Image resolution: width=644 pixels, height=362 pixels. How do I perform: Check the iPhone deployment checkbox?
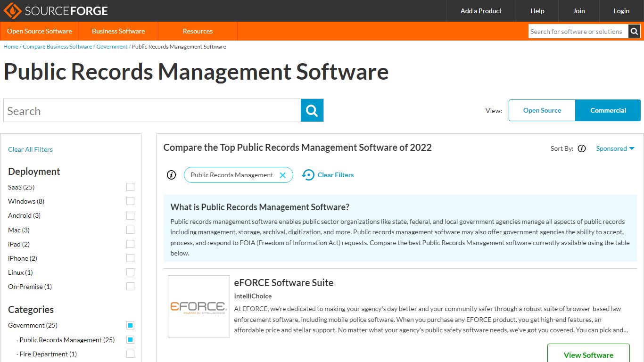point(130,258)
